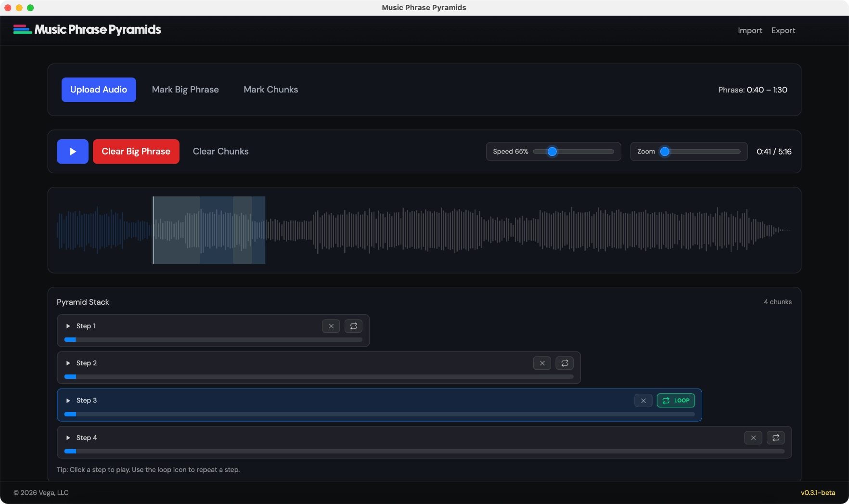Toggle looping on Step 2
The image size is (849, 504).
pos(565,363)
